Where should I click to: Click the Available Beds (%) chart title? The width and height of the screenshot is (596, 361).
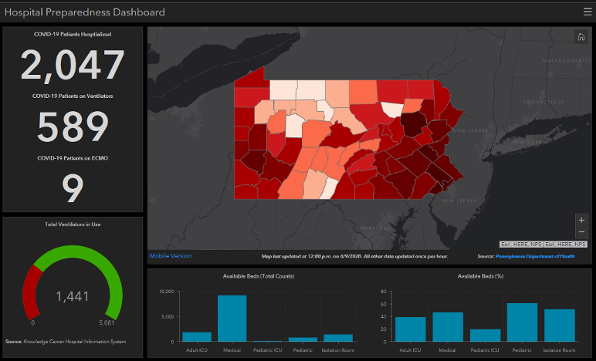(480, 276)
